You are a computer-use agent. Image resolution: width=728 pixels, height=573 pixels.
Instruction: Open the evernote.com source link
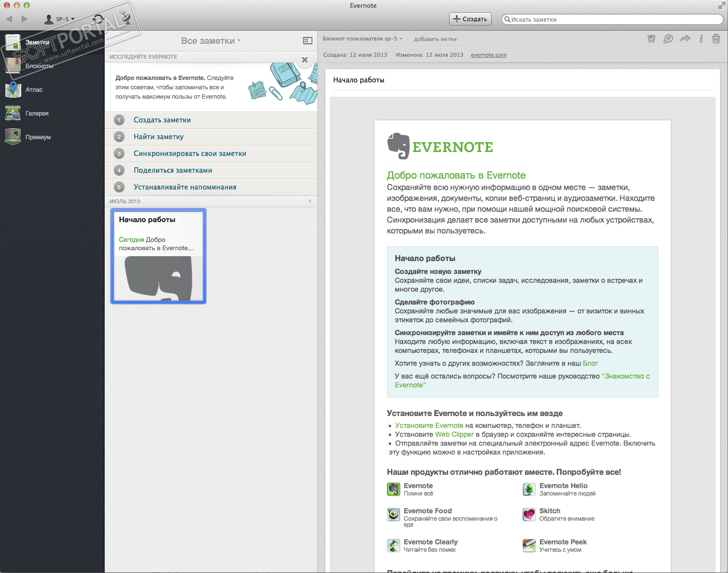[489, 55]
